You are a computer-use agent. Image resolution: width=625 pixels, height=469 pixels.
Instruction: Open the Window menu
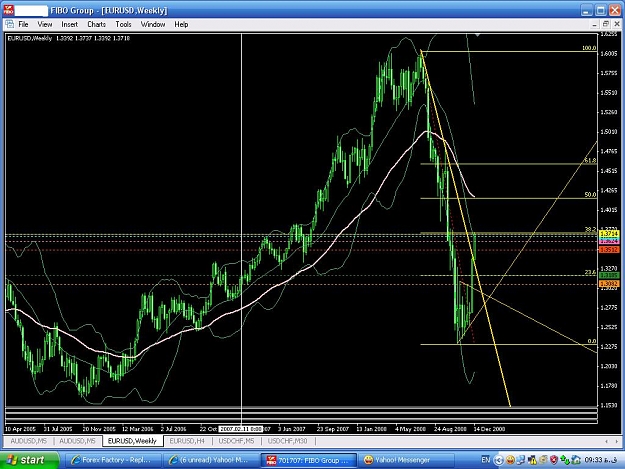pos(153,24)
